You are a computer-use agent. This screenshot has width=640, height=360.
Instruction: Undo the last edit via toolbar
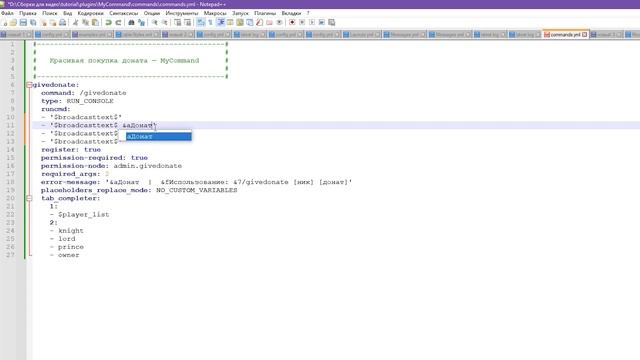tap(108, 22)
